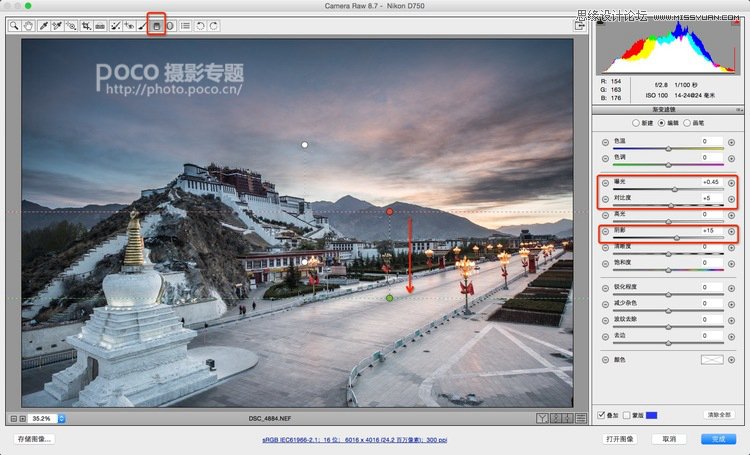The height and width of the screenshot is (455, 750).
Task: Increase 对比度 with plus button
Action: tap(731, 199)
